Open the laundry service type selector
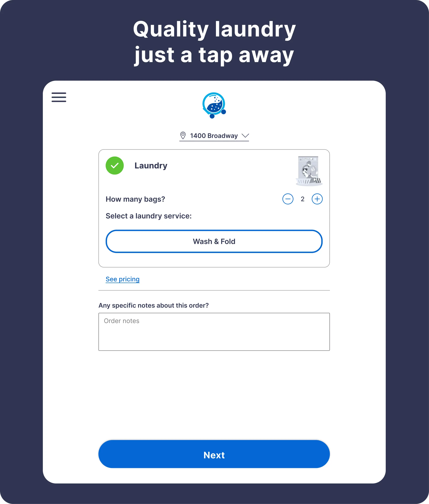The image size is (429, 504). click(x=214, y=241)
